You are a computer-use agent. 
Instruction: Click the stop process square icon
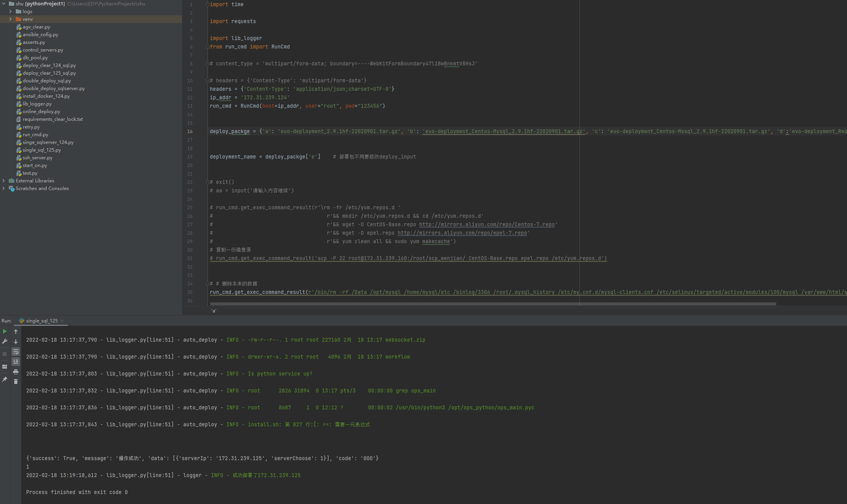[x=5, y=354]
